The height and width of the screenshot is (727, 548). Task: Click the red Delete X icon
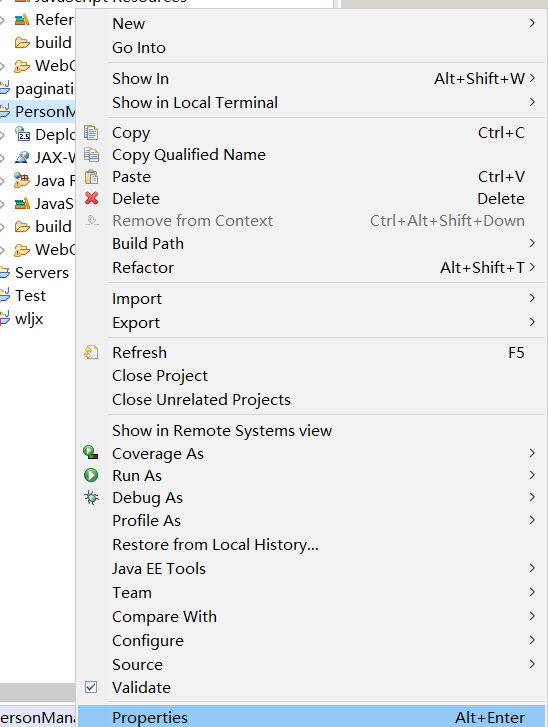tap(91, 198)
